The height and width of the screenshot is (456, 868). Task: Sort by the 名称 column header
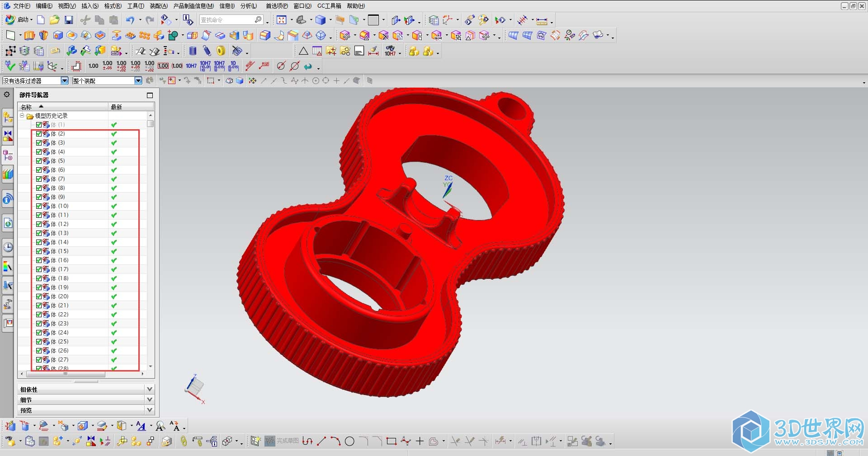(x=63, y=107)
